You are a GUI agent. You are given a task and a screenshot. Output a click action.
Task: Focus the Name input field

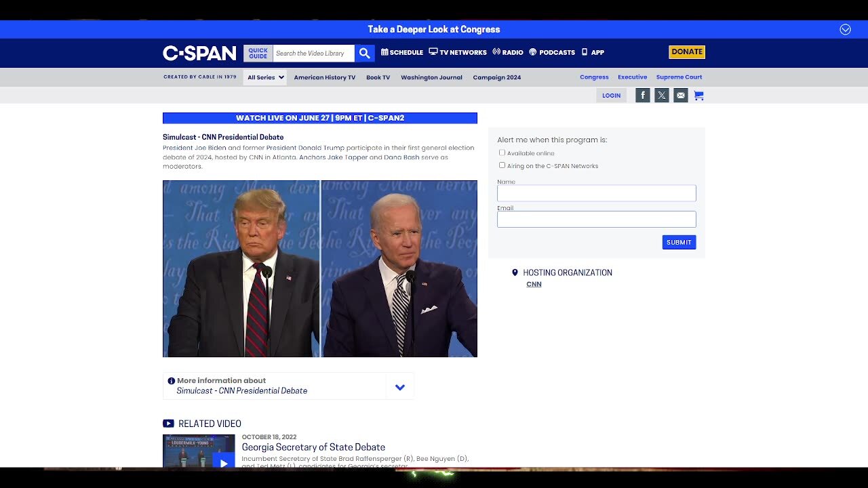(x=597, y=193)
